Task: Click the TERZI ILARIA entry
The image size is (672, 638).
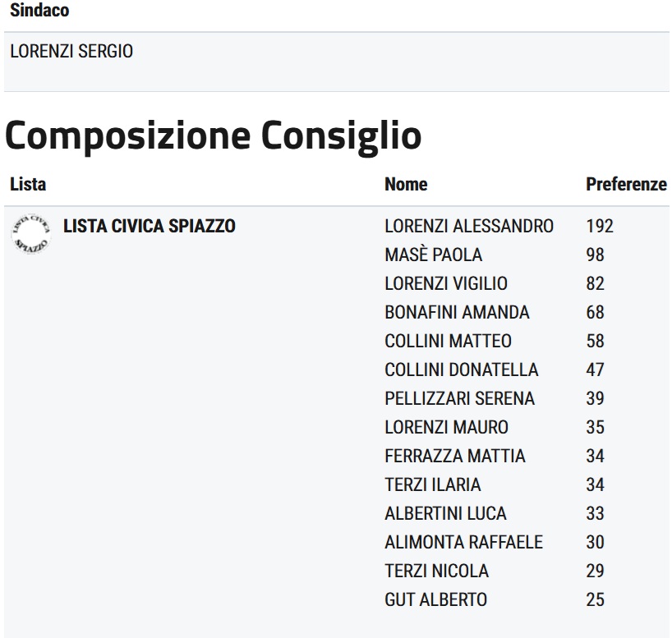Action: [x=432, y=484]
